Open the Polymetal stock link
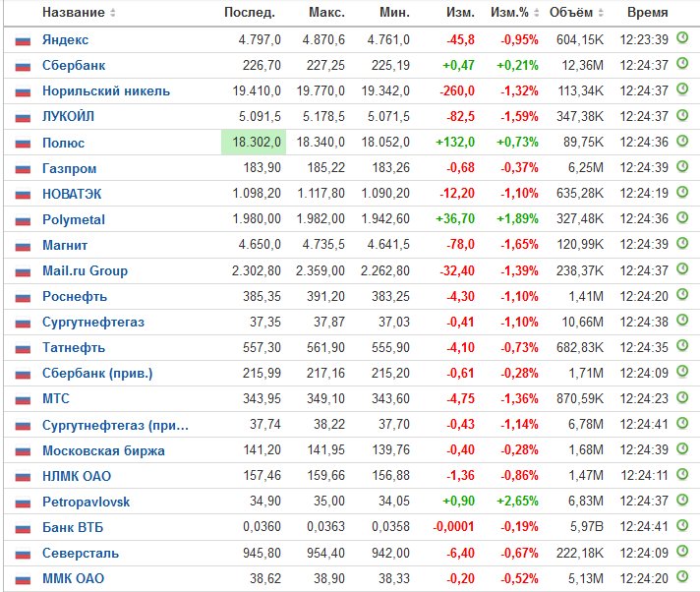Image resolution: width=700 pixels, height=592 pixels. tap(74, 219)
